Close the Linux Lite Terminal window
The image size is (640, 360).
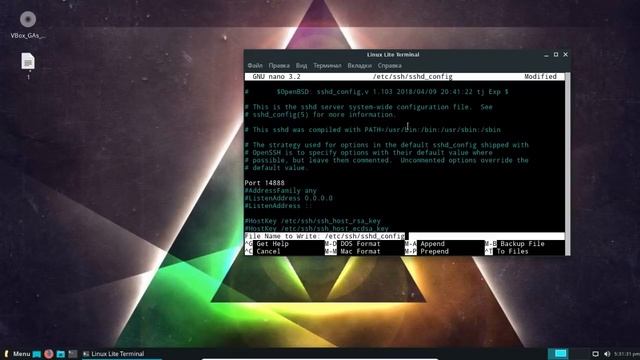[x=565, y=54]
